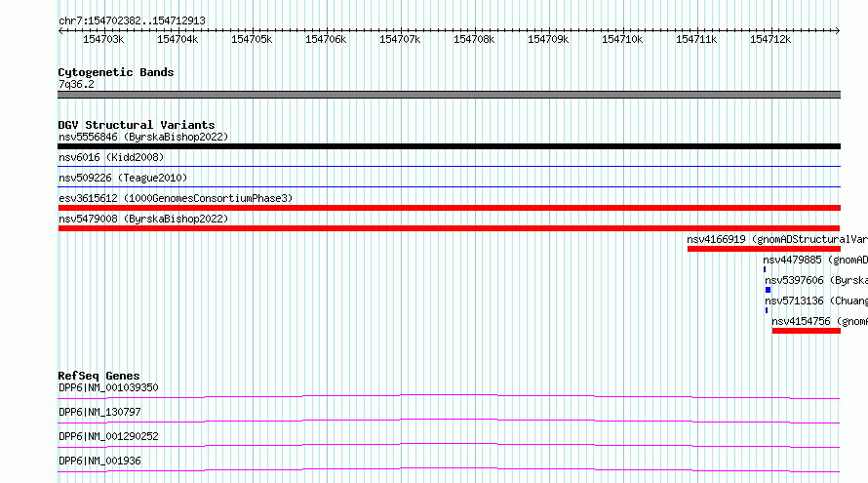Click the DPP6|NM_130797 gene label
The image size is (868, 483).
pos(99,412)
